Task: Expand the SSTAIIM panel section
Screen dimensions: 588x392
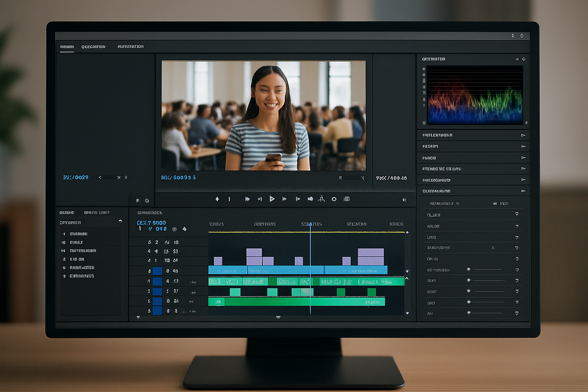Action: click(x=523, y=147)
